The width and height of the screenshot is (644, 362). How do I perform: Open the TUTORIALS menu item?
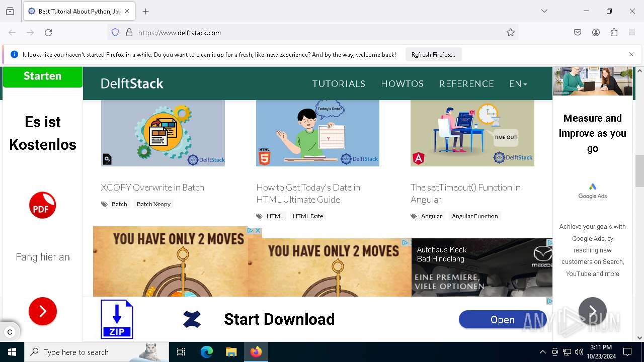339,84
